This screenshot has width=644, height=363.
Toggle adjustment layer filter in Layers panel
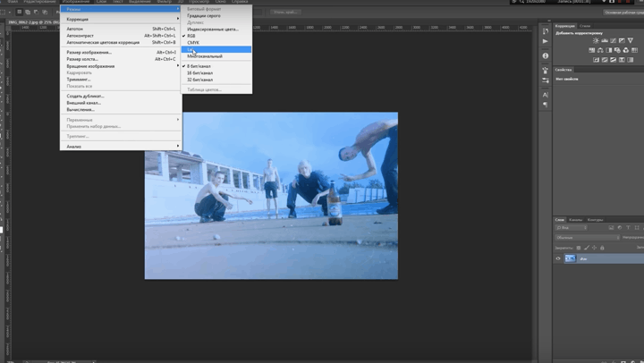point(620,227)
